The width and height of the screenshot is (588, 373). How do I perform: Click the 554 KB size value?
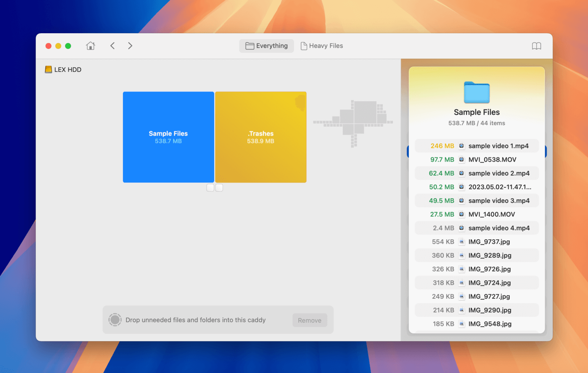point(443,242)
